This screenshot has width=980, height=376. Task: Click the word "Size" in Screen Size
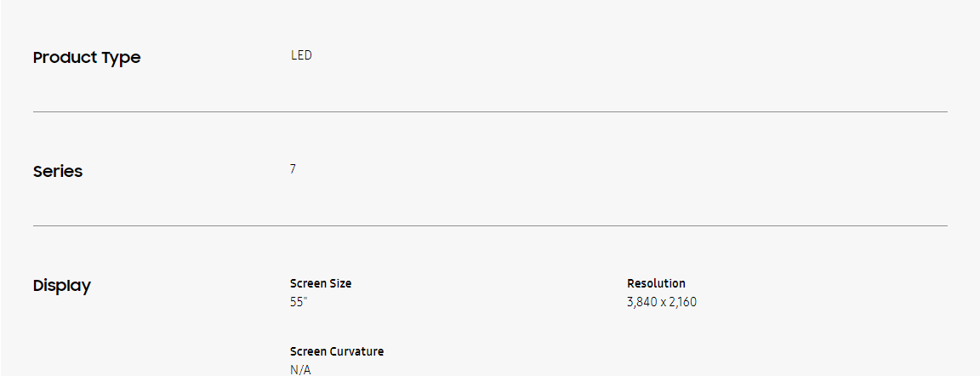340,283
